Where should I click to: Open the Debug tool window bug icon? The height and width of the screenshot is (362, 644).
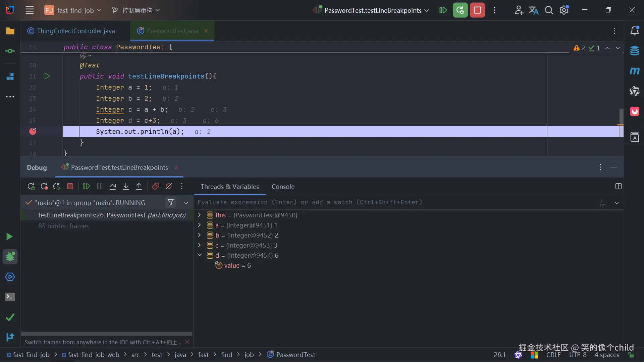point(10,257)
